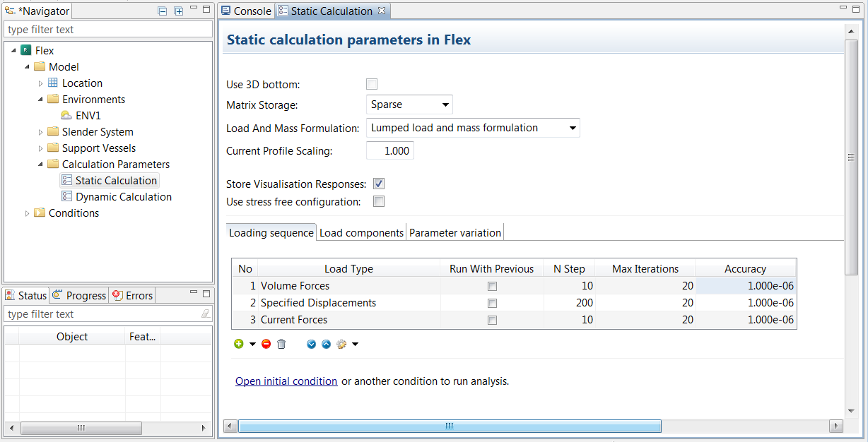
Task: Move selected load row up
Action: pyautogui.click(x=326, y=344)
